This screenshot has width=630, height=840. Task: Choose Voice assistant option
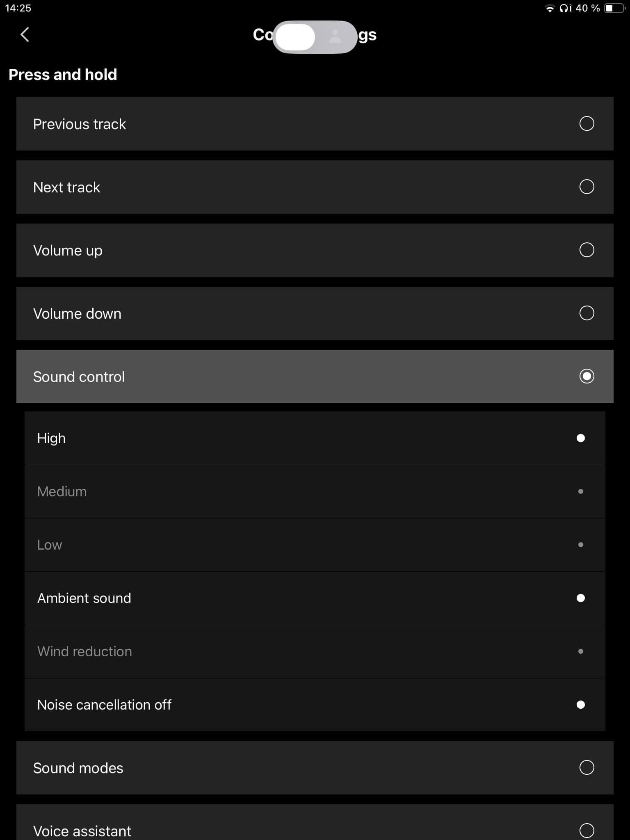(587, 830)
